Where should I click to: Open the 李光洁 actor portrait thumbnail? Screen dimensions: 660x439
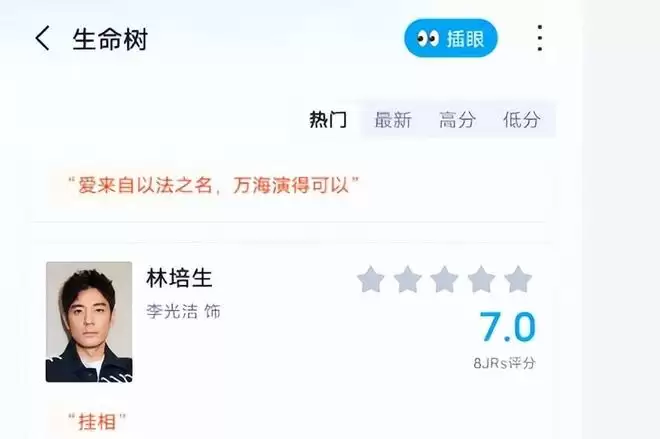(x=89, y=322)
